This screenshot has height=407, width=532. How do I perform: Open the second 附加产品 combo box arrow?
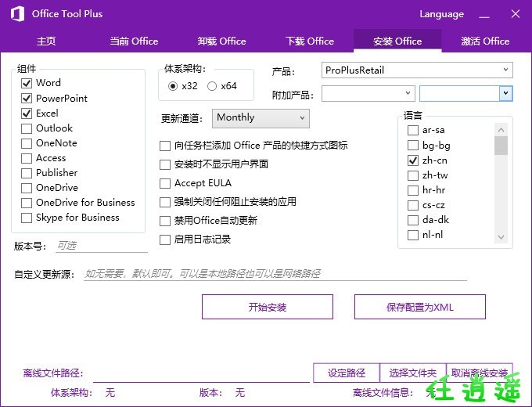[505, 93]
